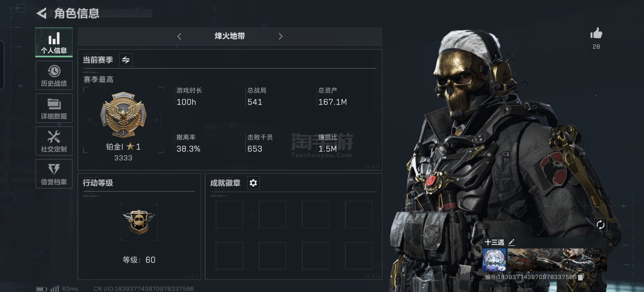This screenshot has width=644, height=292.
Task: Open the 信誉档案 reputation file tab
Action: (x=54, y=174)
